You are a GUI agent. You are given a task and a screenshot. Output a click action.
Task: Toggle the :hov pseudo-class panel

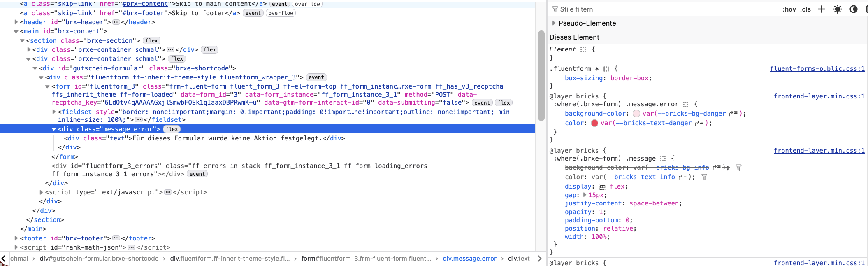point(789,9)
